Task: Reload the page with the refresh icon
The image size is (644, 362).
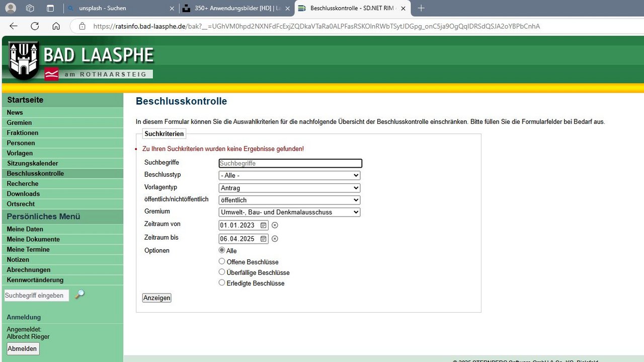Action: 34,26
